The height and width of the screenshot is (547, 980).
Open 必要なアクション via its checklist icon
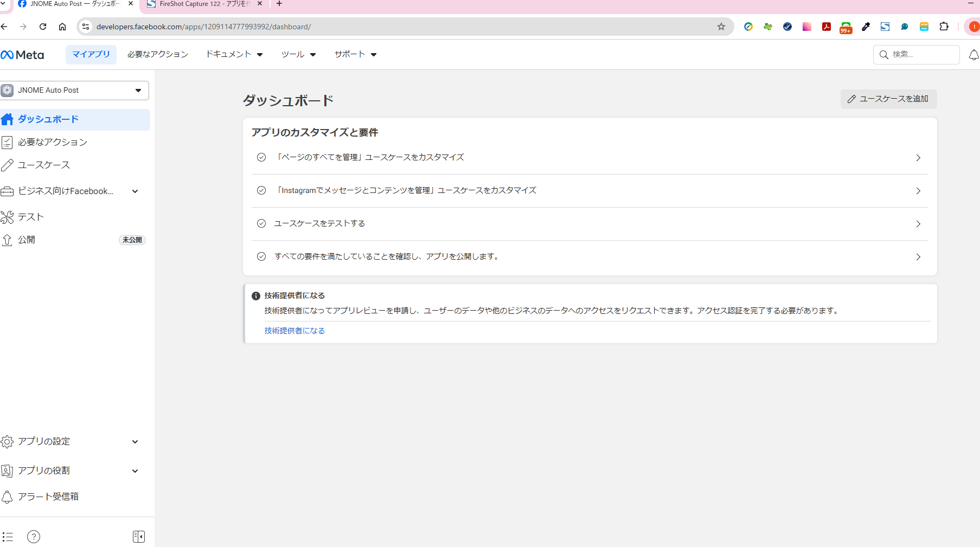point(8,142)
